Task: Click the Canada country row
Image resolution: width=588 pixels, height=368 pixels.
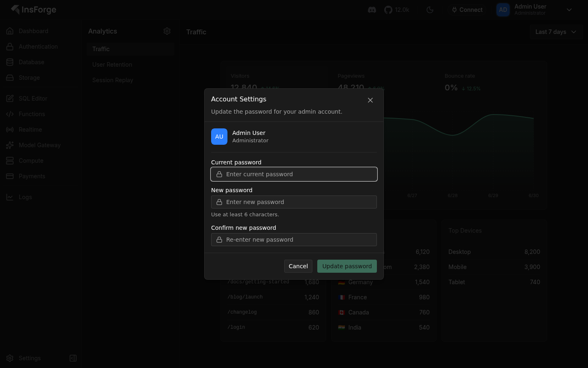Action: (x=384, y=312)
